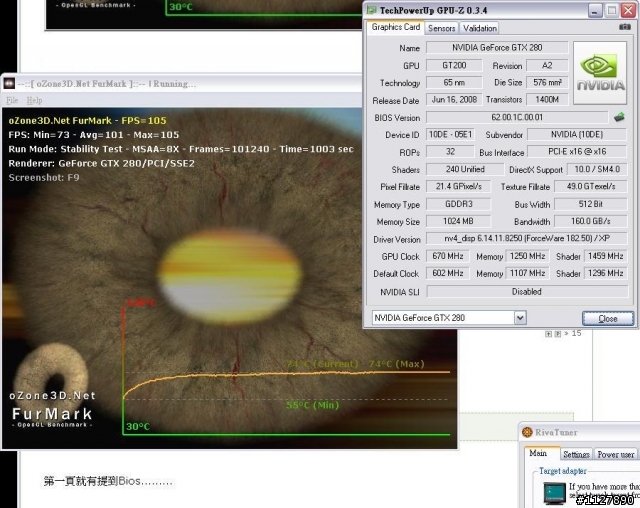Image resolution: width=640 pixels, height=508 pixels.
Task: Click the Renderer GeForce GTX 280 line
Action: 102,163
